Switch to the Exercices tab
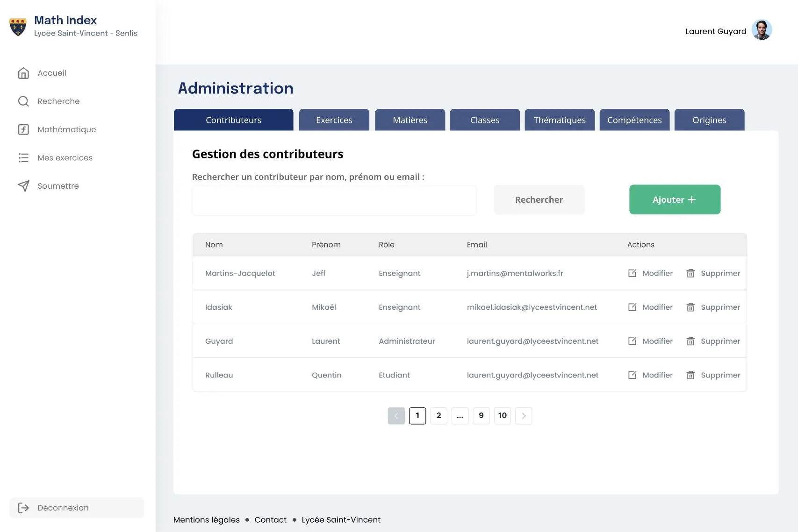Image resolution: width=798 pixels, height=532 pixels. coord(334,120)
